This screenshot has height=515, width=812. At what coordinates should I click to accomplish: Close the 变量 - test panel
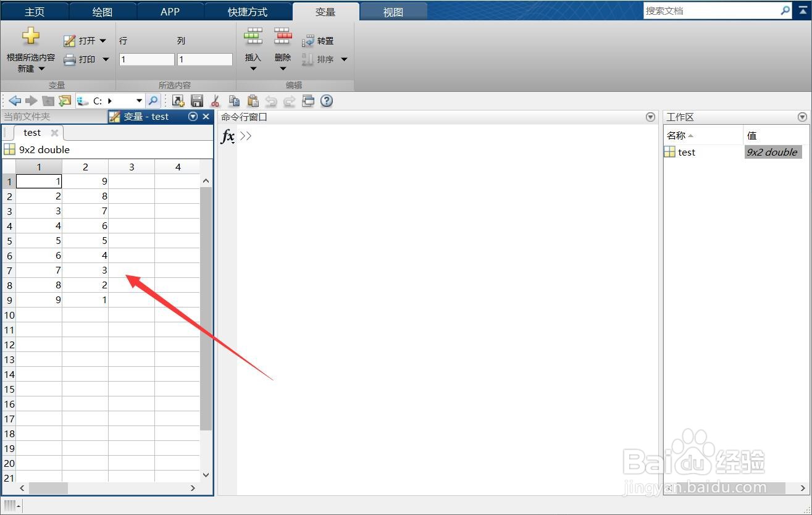(x=206, y=116)
